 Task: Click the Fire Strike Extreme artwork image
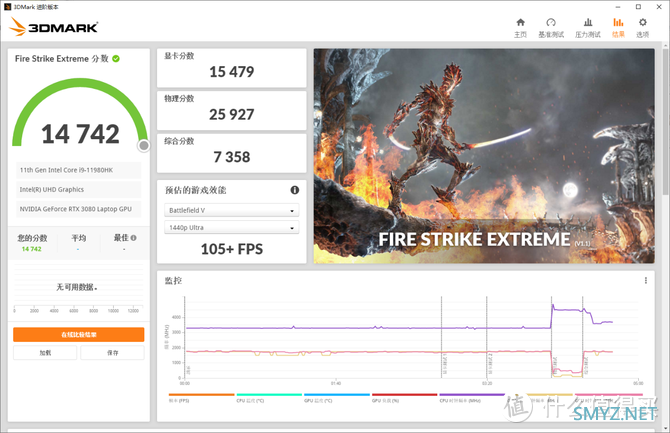click(x=484, y=156)
